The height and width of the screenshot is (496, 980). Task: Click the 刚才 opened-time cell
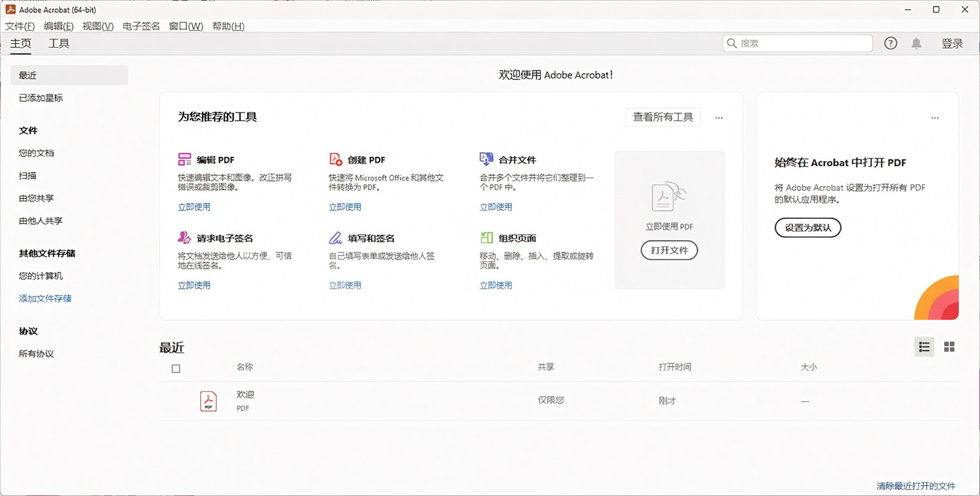pyautogui.click(x=668, y=401)
